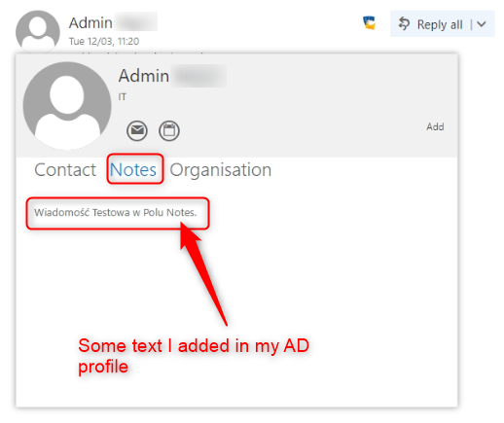Select the note text 'Wiadomość Testowa w Polu Notes.'
Image resolution: width=504 pixels, height=423 pixels.
(x=116, y=213)
